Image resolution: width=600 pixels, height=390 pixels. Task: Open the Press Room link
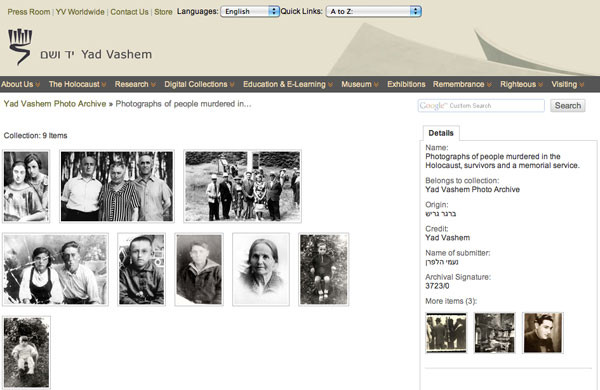(x=29, y=12)
